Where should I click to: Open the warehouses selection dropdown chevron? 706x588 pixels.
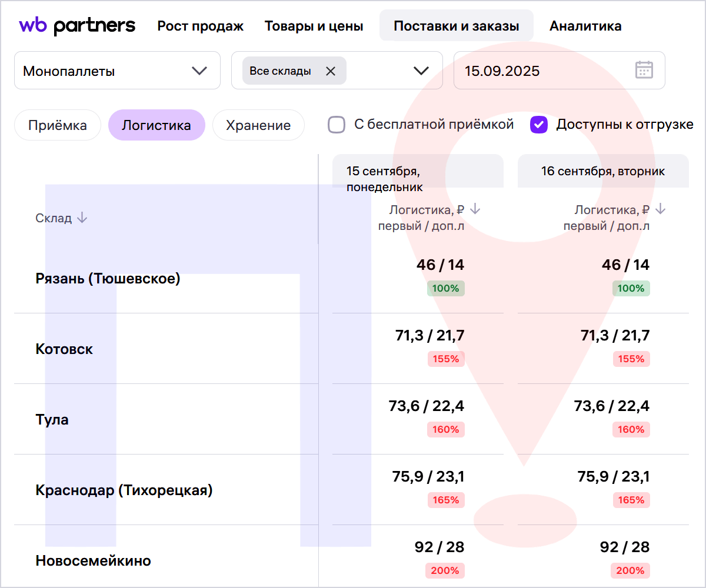click(421, 71)
